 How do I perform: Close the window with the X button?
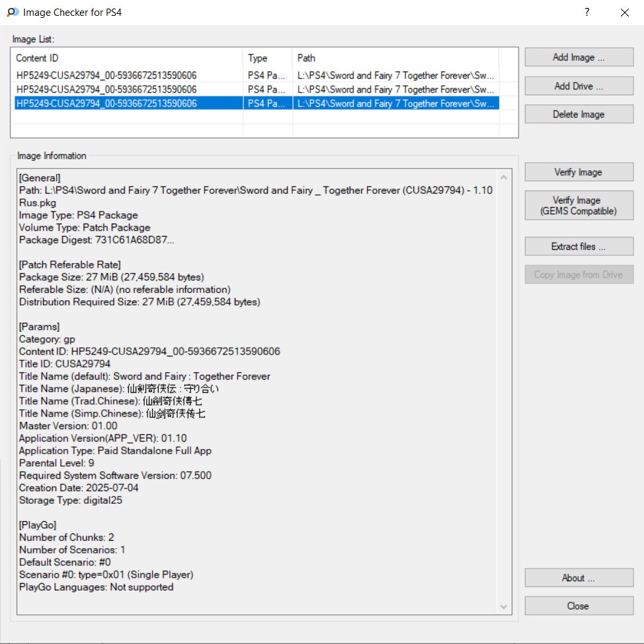tap(625, 13)
